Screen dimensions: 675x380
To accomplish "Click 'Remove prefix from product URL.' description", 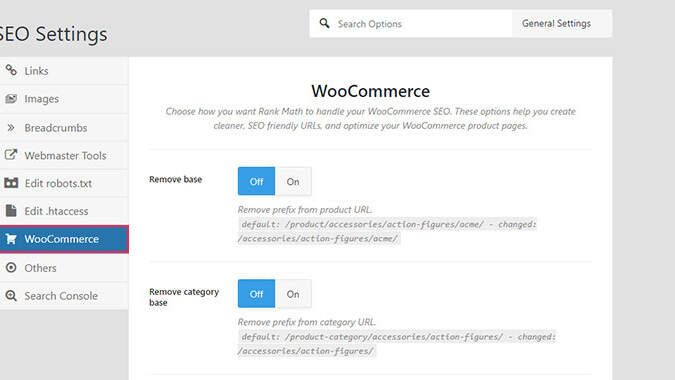I will coord(305,210).
